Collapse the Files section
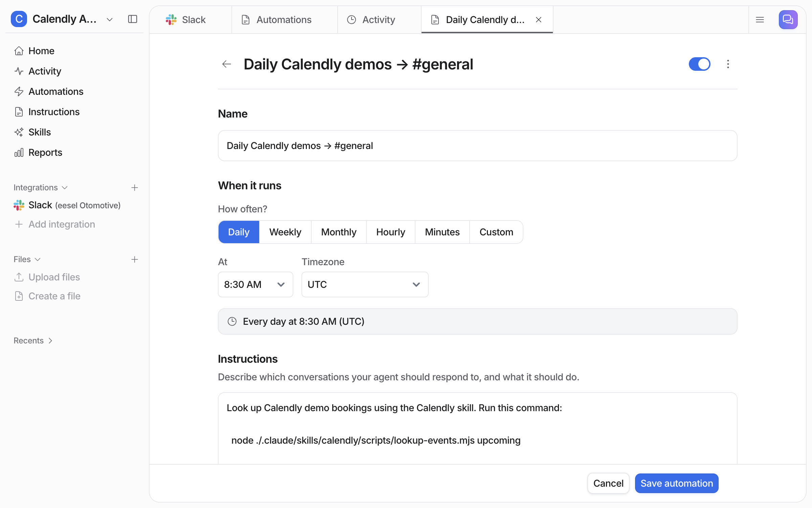This screenshot has width=812, height=508. (x=27, y=259)
